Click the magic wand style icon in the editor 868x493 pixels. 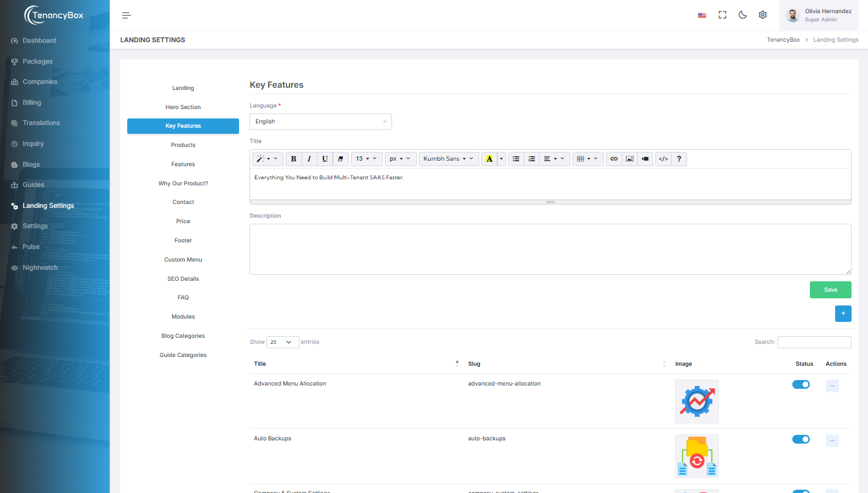[268, 159]
